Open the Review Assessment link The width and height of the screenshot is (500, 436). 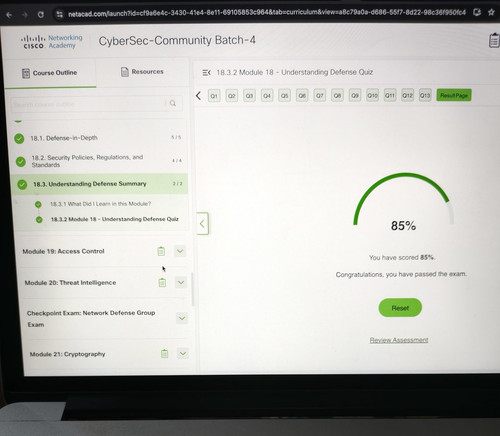tap(399, 340)
